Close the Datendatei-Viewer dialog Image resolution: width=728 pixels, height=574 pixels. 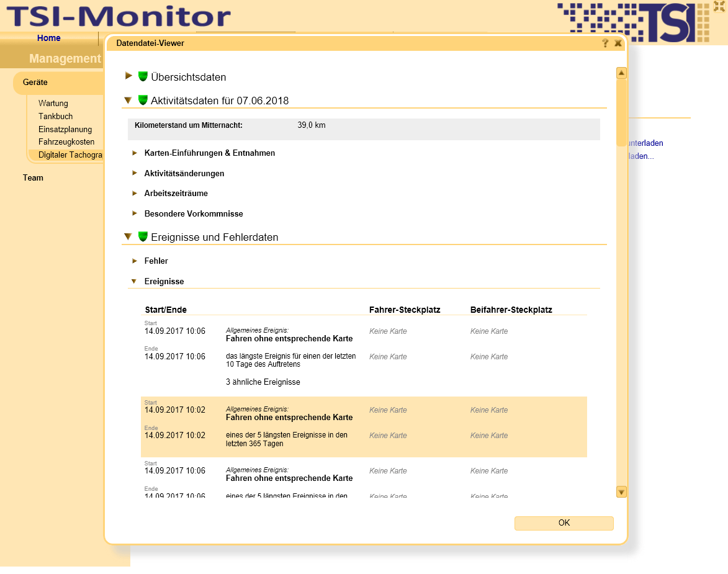click(618, 43)
